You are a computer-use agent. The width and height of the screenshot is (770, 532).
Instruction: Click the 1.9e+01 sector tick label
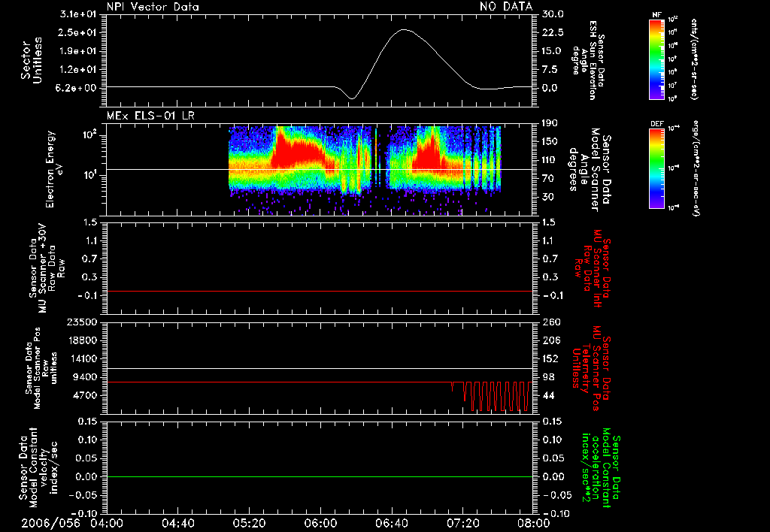pos(78,51)
